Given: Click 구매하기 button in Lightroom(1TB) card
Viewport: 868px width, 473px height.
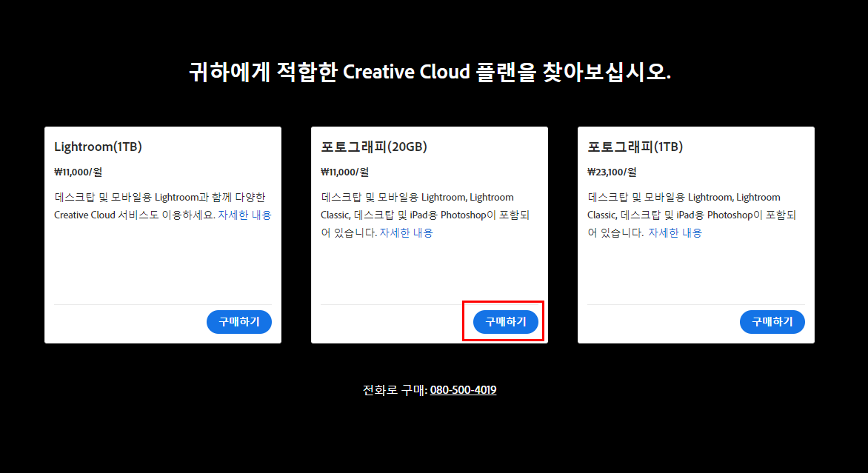Looking at the screenshot, I should point(239,322).
